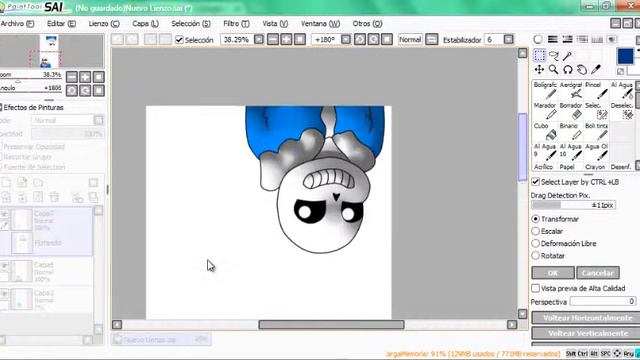Select the Transformar radio option
Screen dimensions: 640x360
click(536, 219)
